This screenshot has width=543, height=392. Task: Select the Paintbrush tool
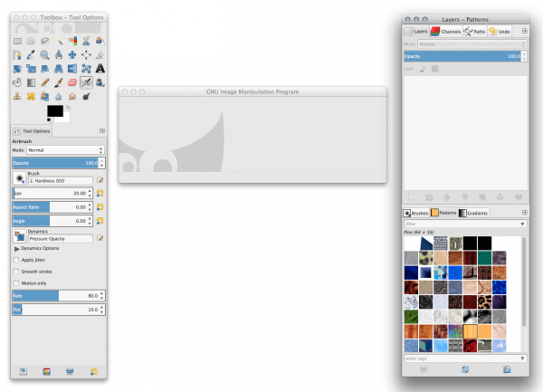coord(59,82)
